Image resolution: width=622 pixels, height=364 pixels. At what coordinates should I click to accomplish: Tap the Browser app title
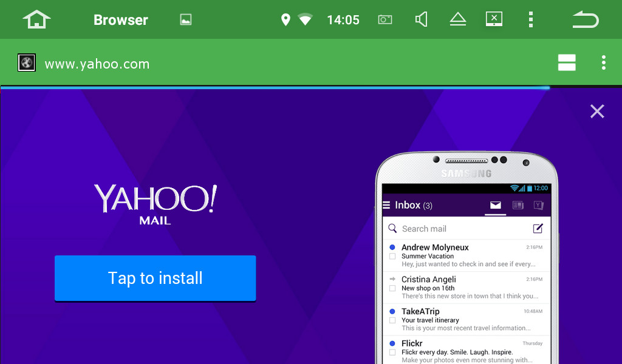point(120,20)
